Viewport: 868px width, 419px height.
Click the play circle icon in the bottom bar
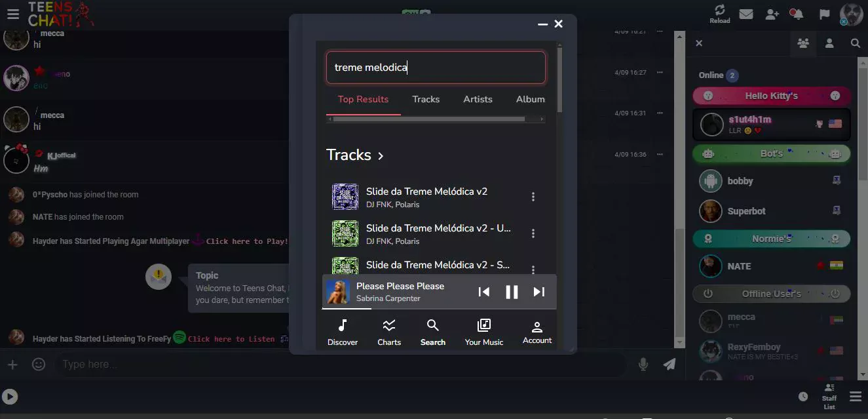[x=10, y=396]
